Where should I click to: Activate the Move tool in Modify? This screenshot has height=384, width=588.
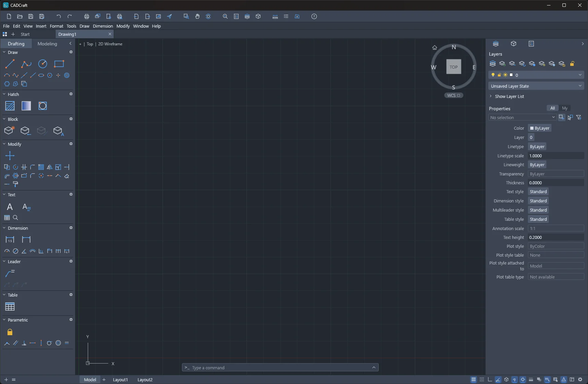(x=10, y=156)
